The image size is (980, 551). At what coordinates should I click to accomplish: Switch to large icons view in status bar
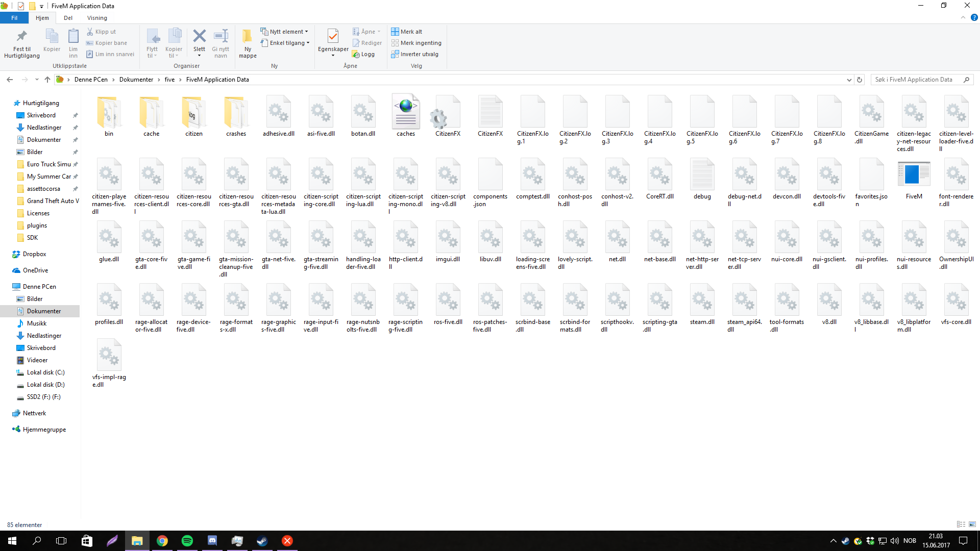pos(972,524)
